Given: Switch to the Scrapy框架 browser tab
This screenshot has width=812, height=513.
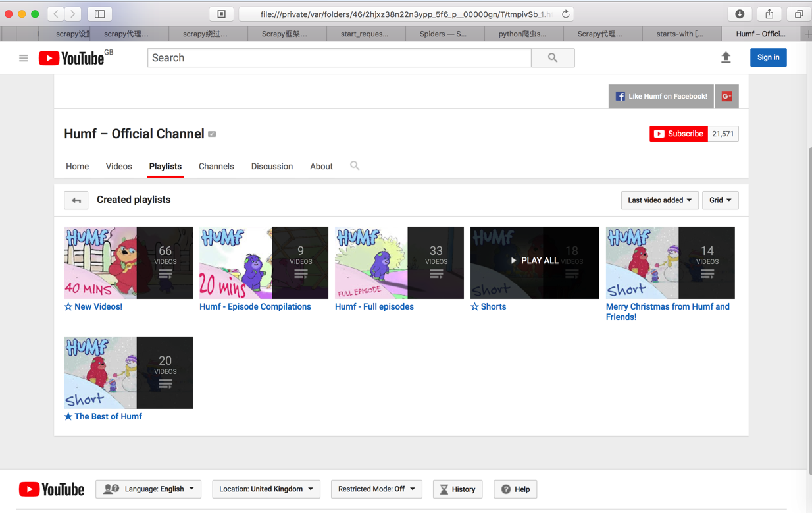Looking at the screenshot, I should point(287,34).
